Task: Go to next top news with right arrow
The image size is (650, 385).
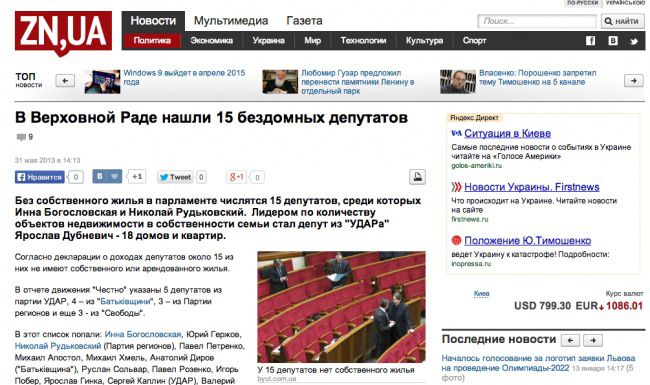Action: tap(634, 81)
